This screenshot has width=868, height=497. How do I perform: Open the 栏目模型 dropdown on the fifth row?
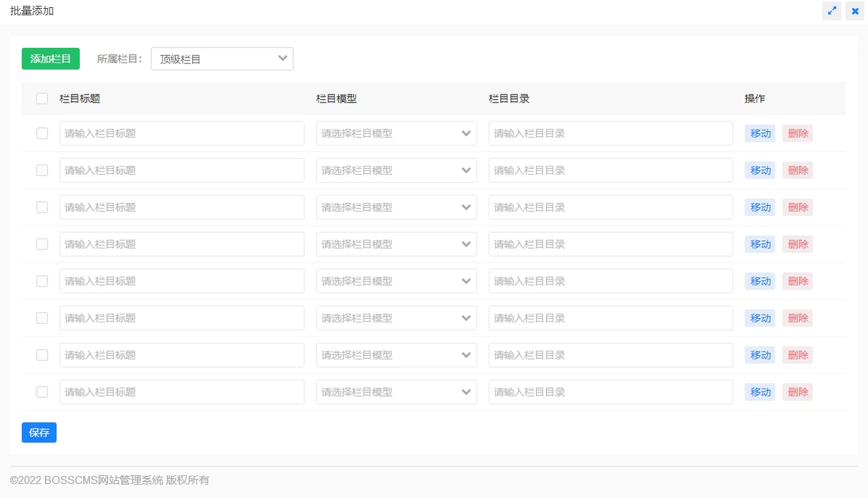coord(396,280)
